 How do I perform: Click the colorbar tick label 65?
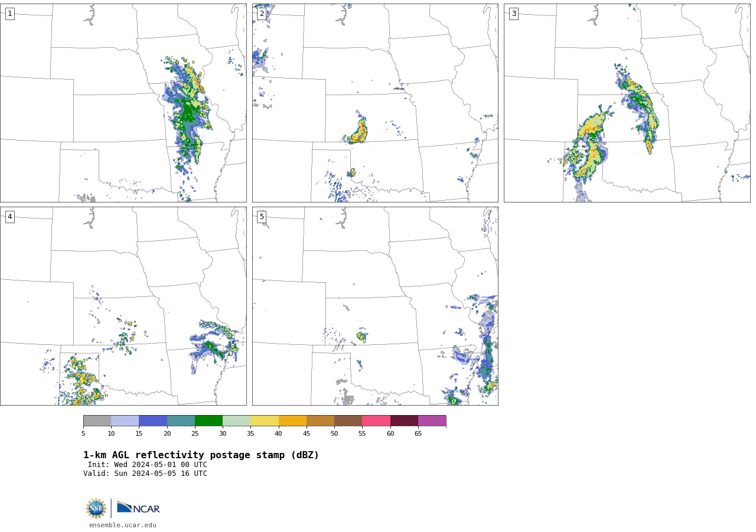click(418, 434)
